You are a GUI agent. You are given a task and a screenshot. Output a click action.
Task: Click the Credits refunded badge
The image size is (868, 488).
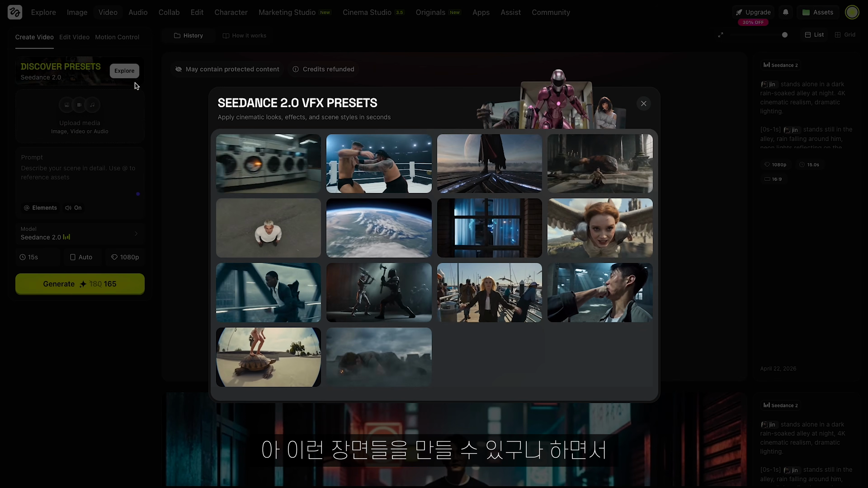324,69
